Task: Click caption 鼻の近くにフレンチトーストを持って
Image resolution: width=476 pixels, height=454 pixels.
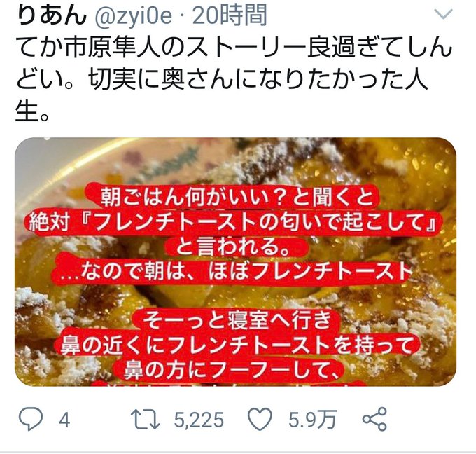Action: (x=237, y=345)
